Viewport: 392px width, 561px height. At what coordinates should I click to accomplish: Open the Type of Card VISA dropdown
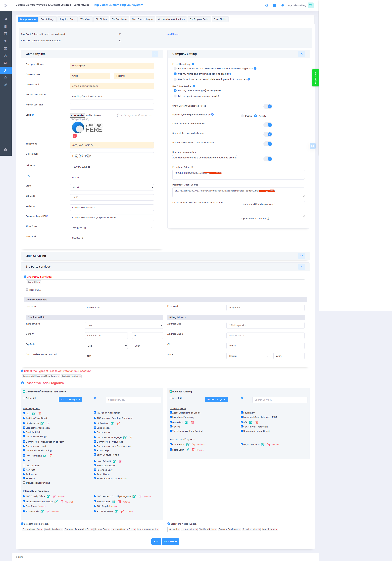124,326
